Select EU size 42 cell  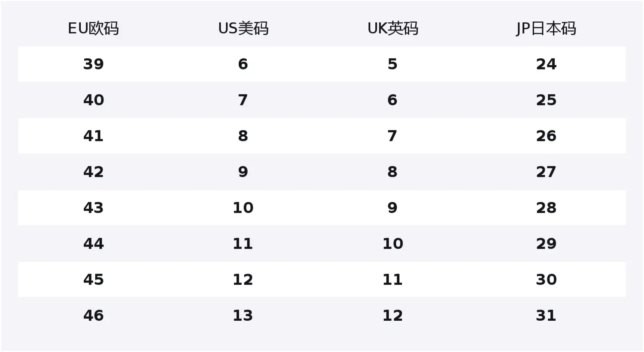coord(93,172)
